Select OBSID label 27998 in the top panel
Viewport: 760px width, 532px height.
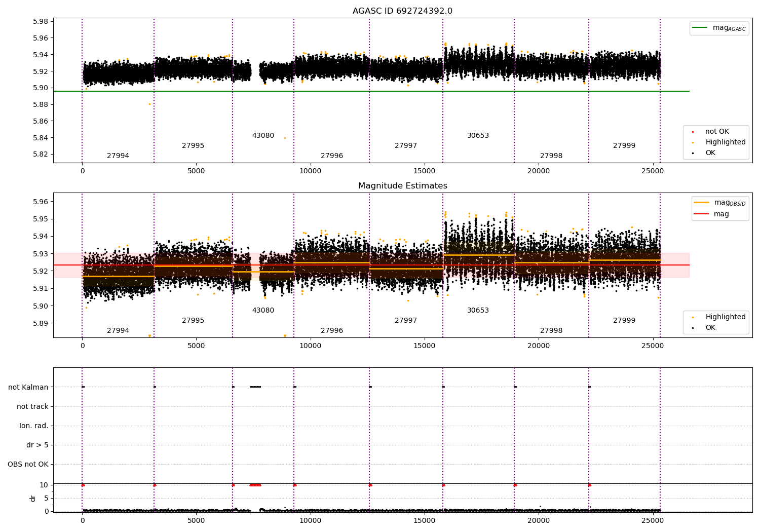(x=551, y=156)
